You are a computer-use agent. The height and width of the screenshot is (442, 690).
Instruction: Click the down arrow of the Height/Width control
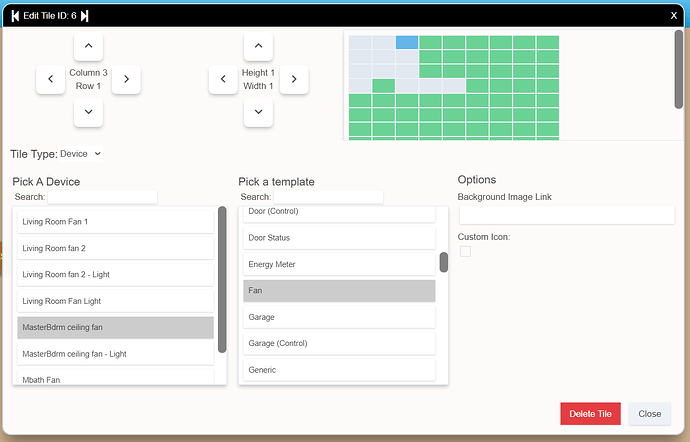tap(258, 112)
